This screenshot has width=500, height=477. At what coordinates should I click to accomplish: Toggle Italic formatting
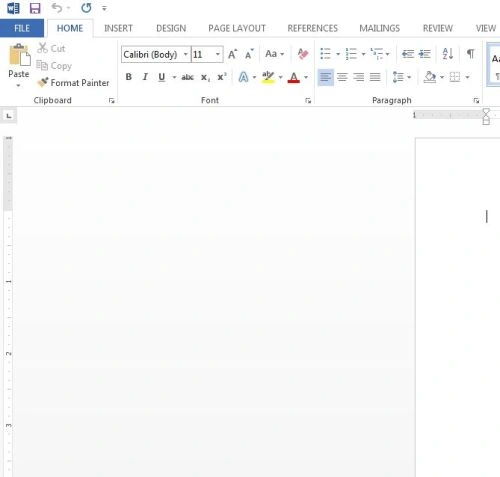click(145, 77)
